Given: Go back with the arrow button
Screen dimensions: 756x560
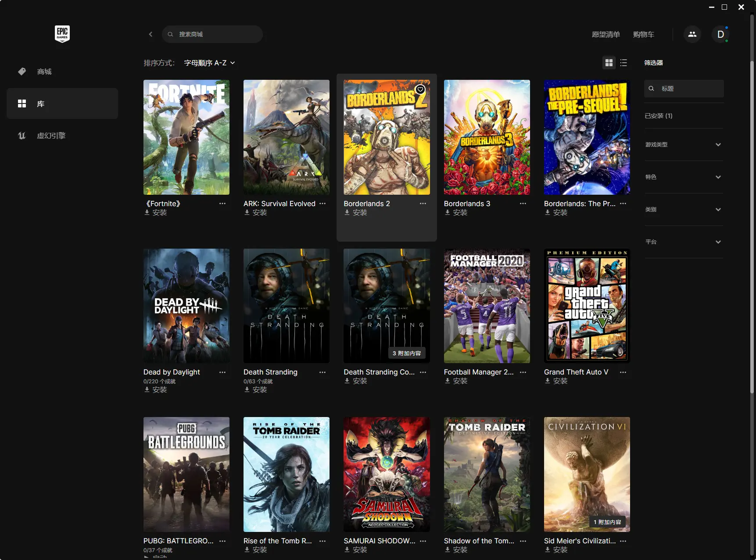Looking at the screenshot, I should point(150,34).
